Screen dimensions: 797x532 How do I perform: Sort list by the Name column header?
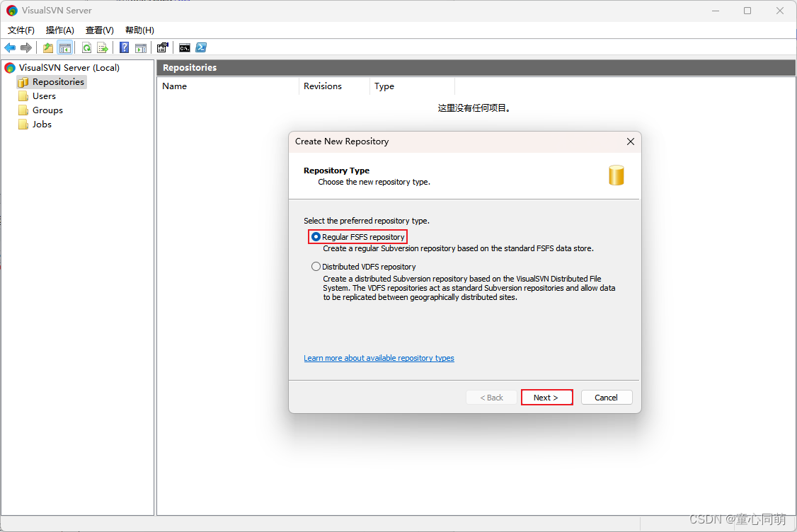[x=228, y=86]
